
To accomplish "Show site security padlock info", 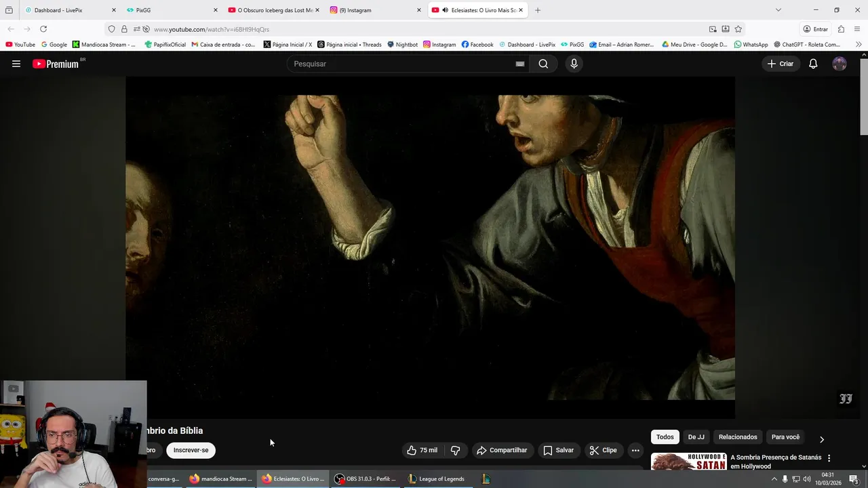I will click(x=124, y=29).
